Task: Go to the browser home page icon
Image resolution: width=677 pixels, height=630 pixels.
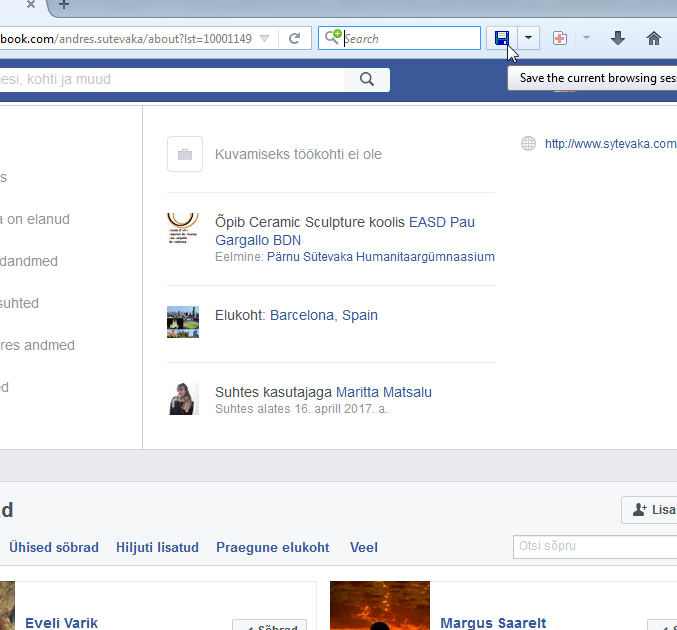Action: point(654,38)
